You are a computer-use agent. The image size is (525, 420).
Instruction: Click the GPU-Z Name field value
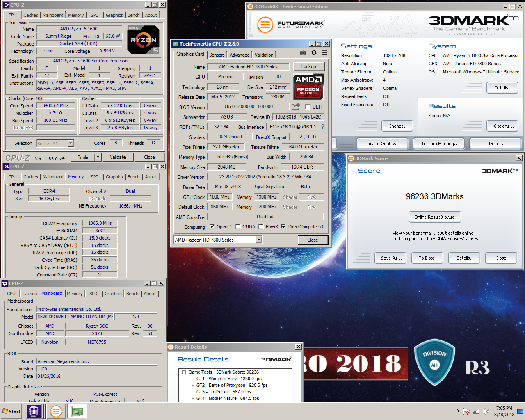248,67
